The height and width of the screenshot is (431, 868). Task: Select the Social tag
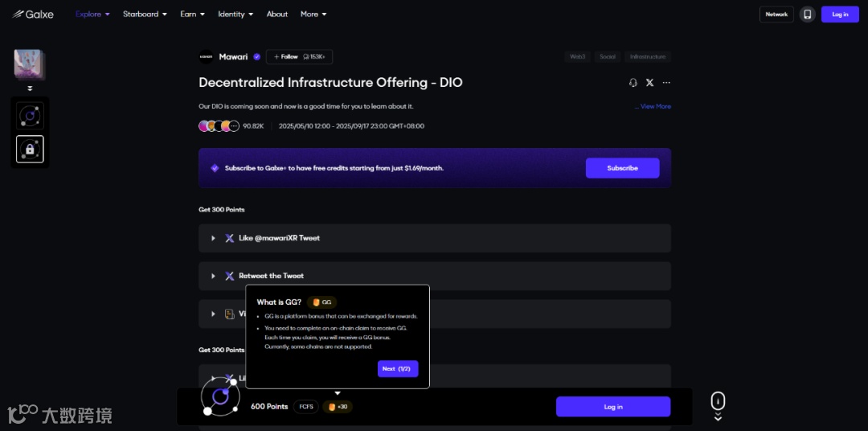tap(608, 56)
